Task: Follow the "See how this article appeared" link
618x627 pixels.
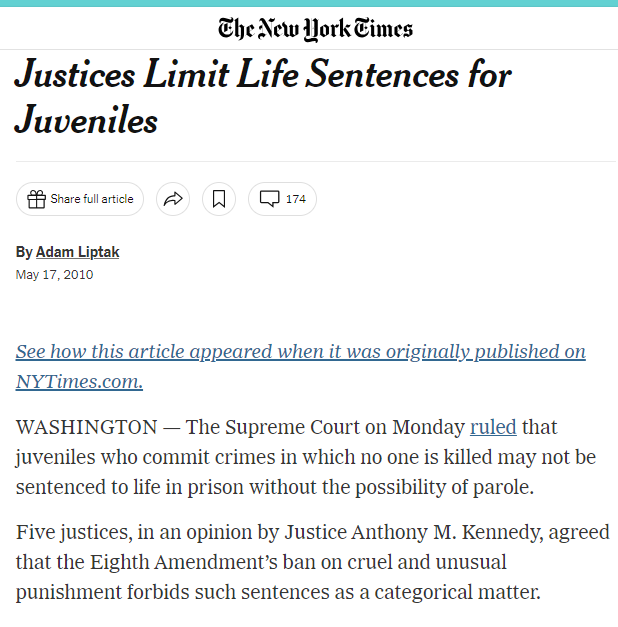Action: click(300, 352)
